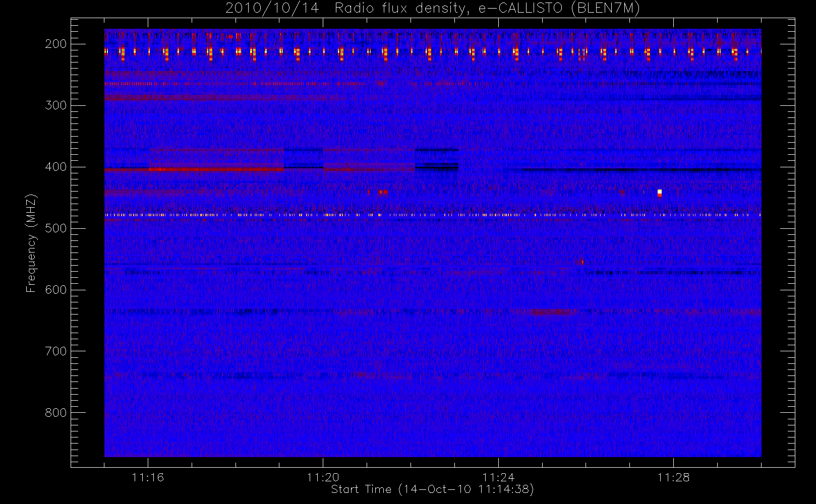Click the 200 MHz frequency tick label

(55, 44)
